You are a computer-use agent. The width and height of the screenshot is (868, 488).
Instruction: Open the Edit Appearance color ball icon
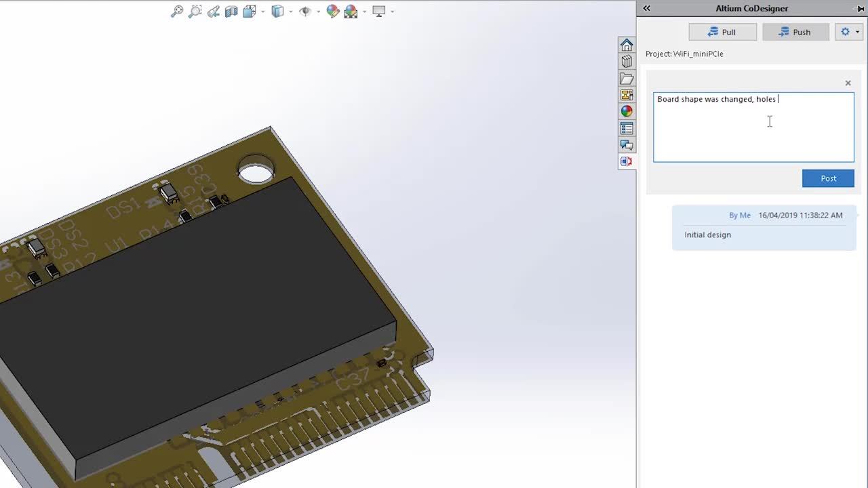[333, 12]
